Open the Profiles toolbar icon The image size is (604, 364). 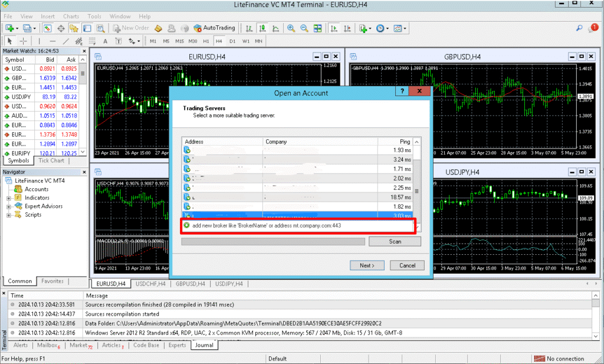click(27, 28)
